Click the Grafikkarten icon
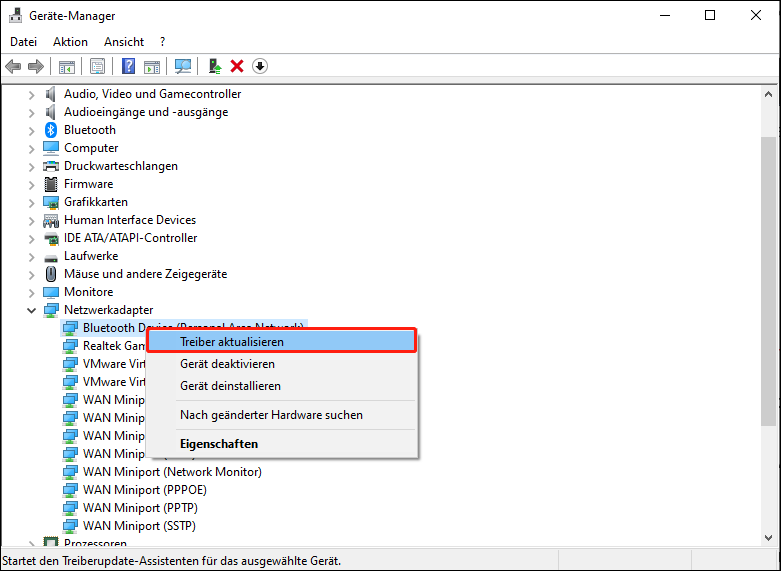Viewport: 781px width, 571px height. pyautogui.click(x=51, y=202)
